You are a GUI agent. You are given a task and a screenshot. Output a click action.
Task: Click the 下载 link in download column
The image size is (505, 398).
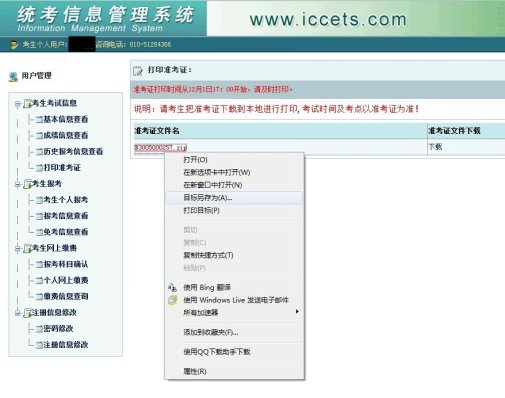[435, 147]
